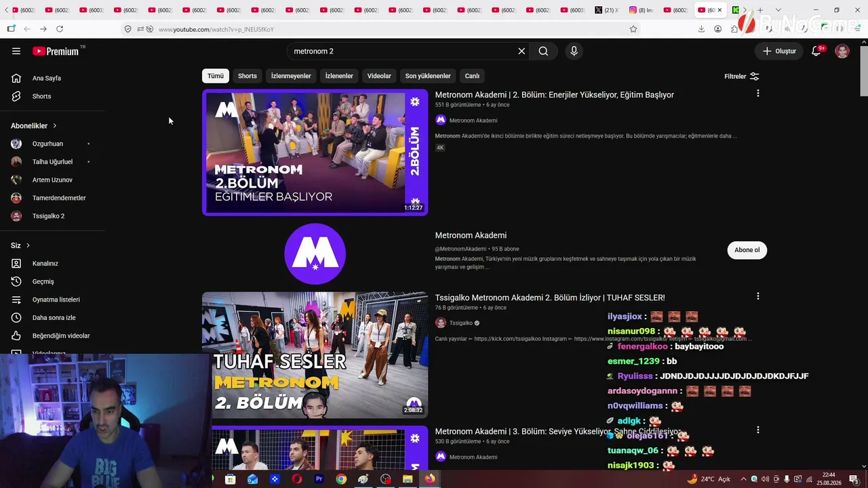This screenshot has height=488, width=868.
Task: Play the Metronom 2. Bölüm thumbnail
Action: click(315, 152)
